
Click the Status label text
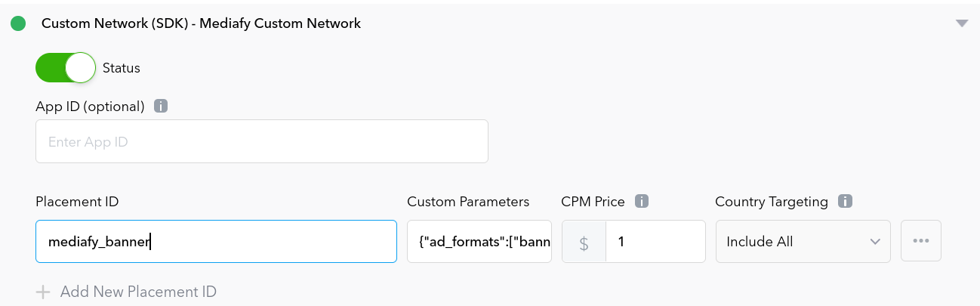(122, 68)
